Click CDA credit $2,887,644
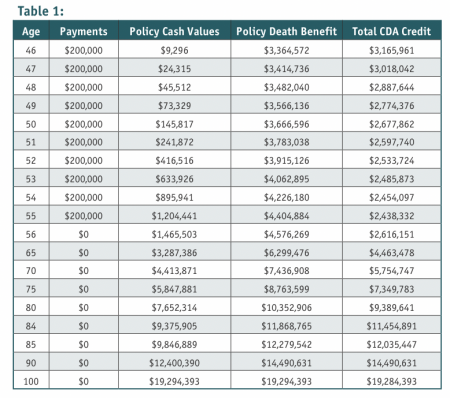 (x=392, y=87)
